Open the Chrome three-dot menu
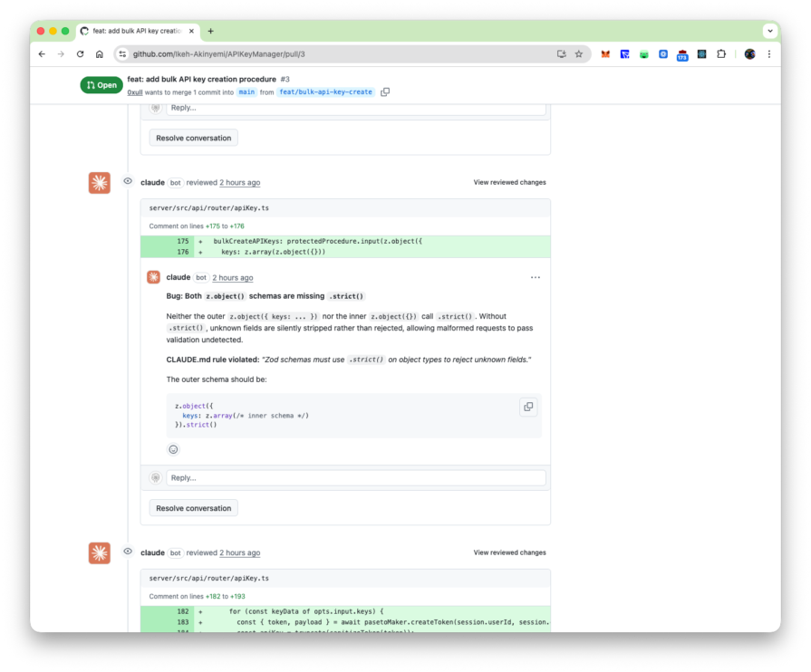 (769, 54)
